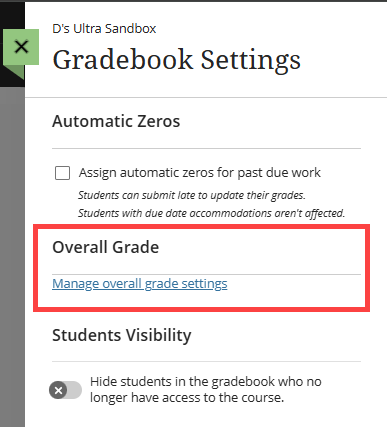
Task: Click the dark strip at the top of the panel
Action: click(x=193, y=1)
